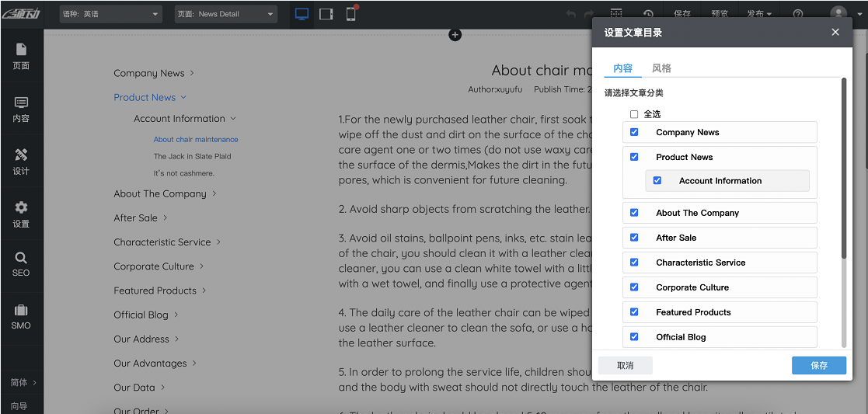Click the 取消 cancel button
The width and height of the screenshot is (868, 414).
click(x=625, y=365)
